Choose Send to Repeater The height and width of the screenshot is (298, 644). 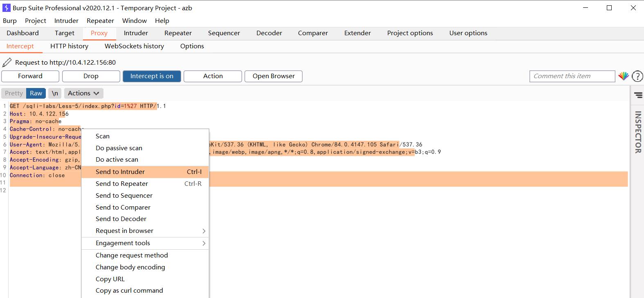(145, 184)
